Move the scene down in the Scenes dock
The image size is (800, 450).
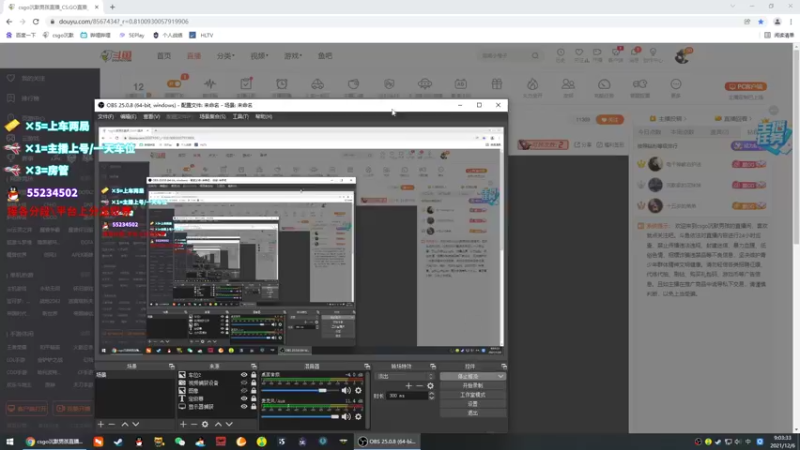136,424
